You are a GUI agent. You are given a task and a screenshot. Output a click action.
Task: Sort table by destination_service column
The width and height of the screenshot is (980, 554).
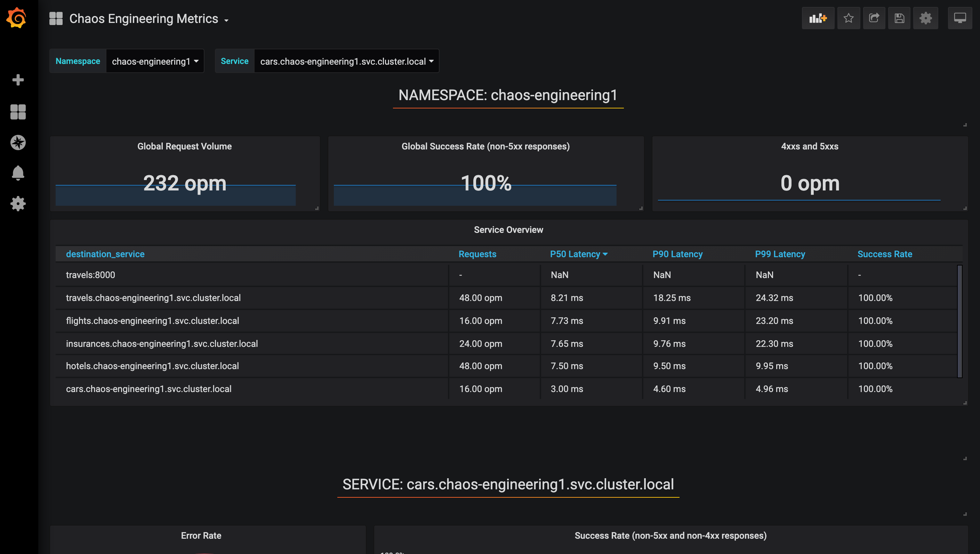pos(105,254)
